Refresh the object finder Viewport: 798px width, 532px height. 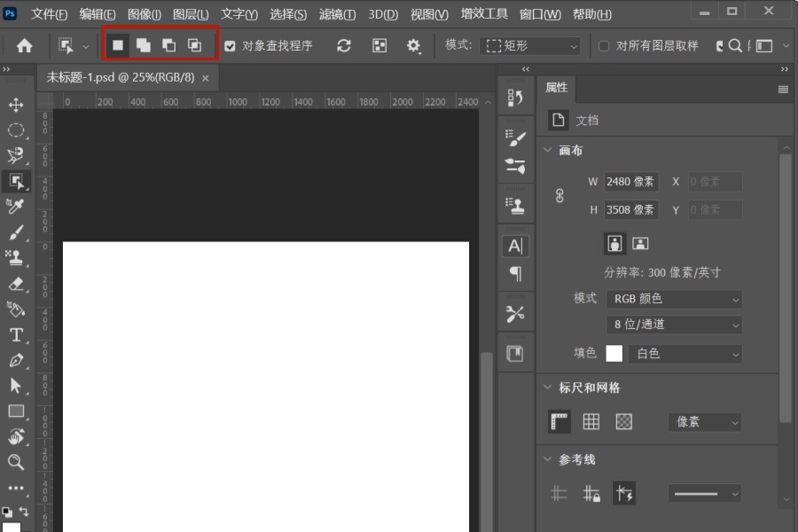coord(344,46)
